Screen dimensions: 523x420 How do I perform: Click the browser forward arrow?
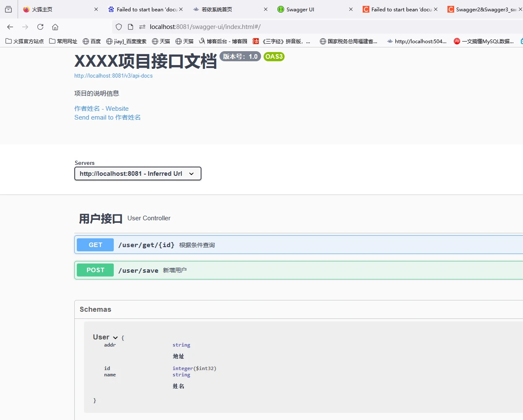25,27
